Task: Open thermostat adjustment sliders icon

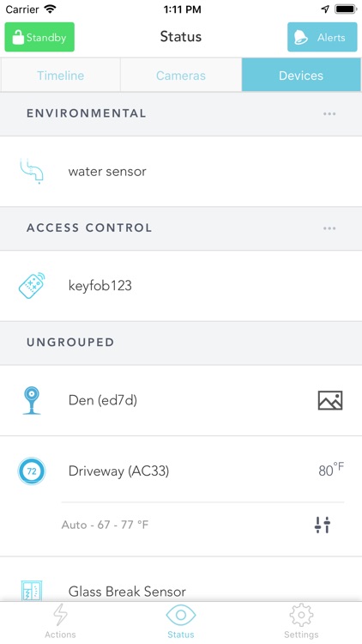Action: pyautogui.click(x=323, y=525)
